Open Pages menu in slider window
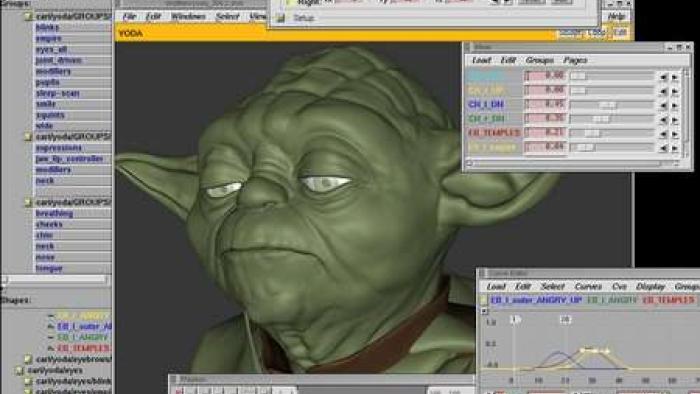This screenshot has height=394, width=700. 575,60
